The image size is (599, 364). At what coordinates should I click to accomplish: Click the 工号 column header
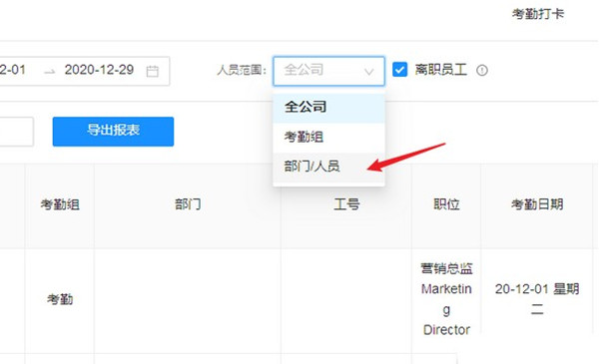(346, 205)
